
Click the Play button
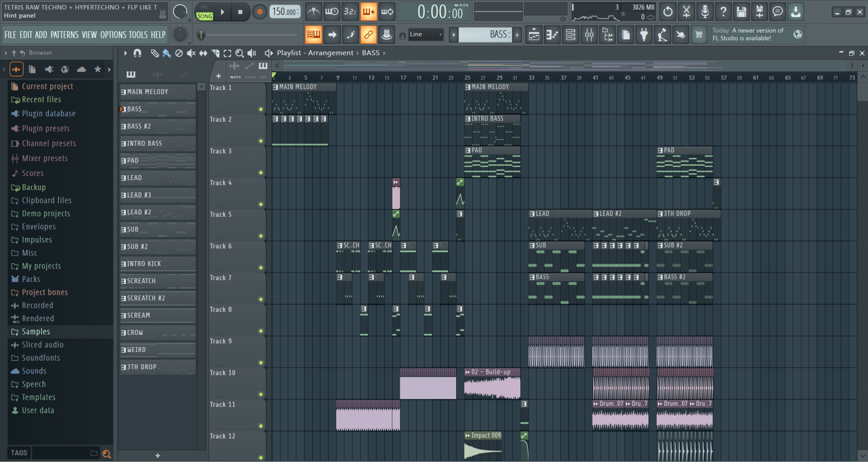pos(223,12)
